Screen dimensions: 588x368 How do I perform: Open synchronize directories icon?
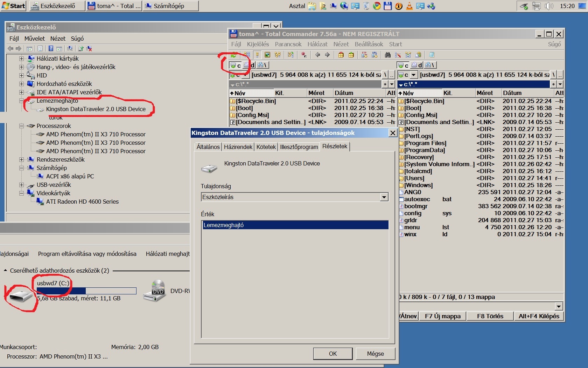point(408,55)
